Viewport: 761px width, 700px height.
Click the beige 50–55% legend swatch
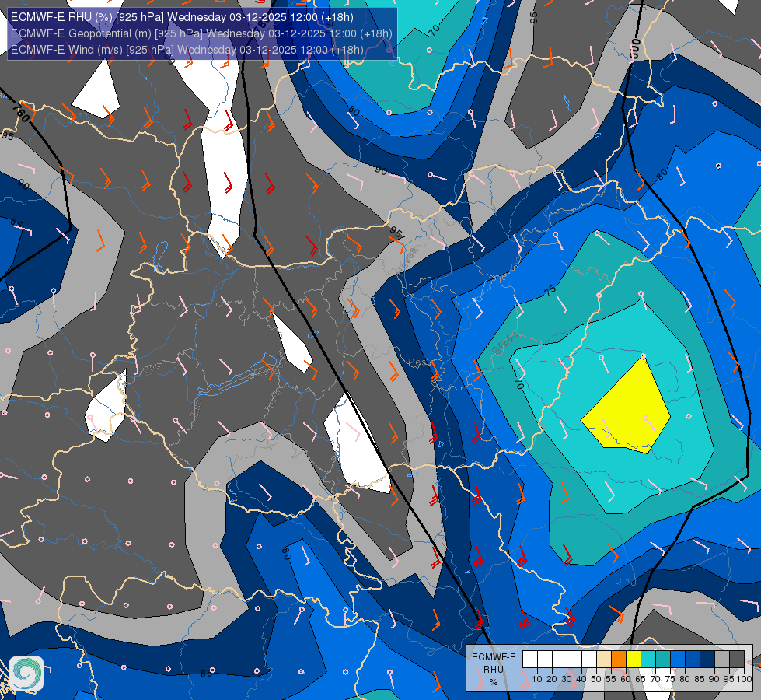(x=604, y=660)
